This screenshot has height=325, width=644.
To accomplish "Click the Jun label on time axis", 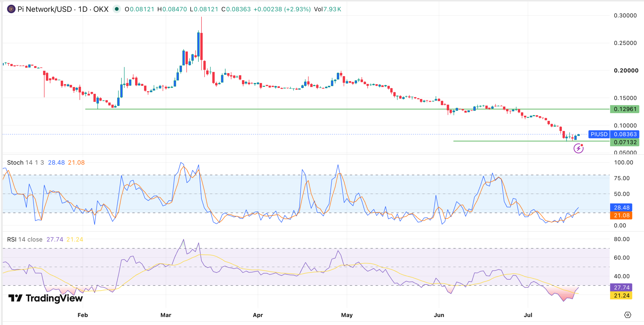I will pyautogui.click(x=439, y=315).
